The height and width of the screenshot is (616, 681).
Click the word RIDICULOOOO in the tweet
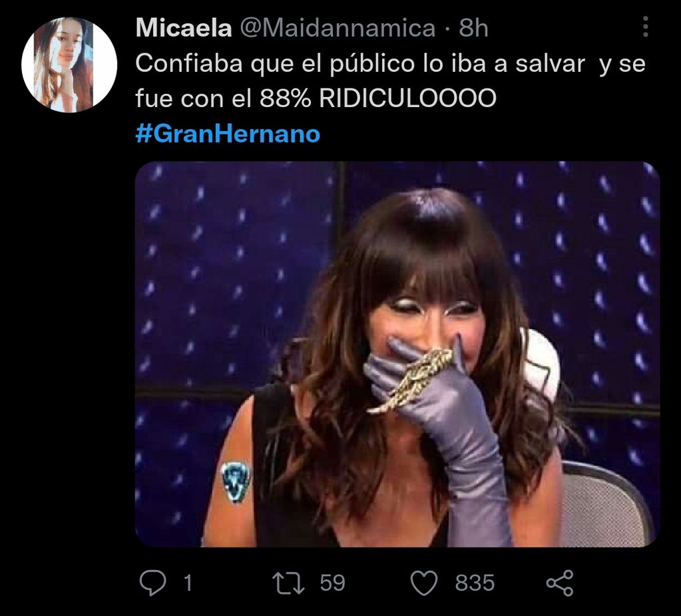click(x=407, y=98)
